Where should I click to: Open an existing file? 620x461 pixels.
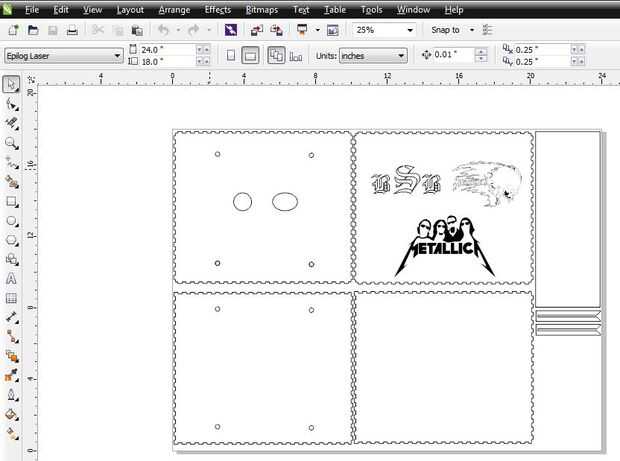click(33, 30)
